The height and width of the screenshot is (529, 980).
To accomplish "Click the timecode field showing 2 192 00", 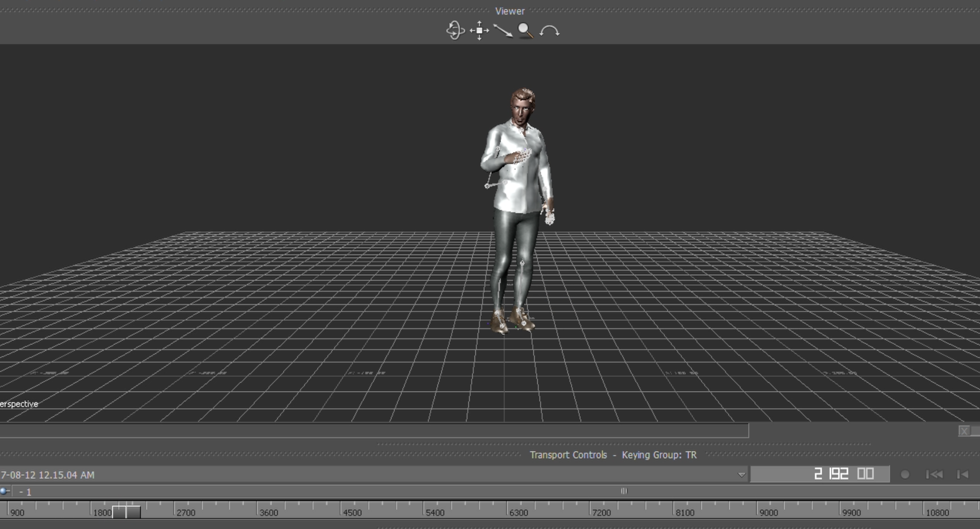I will coord(820,474).
